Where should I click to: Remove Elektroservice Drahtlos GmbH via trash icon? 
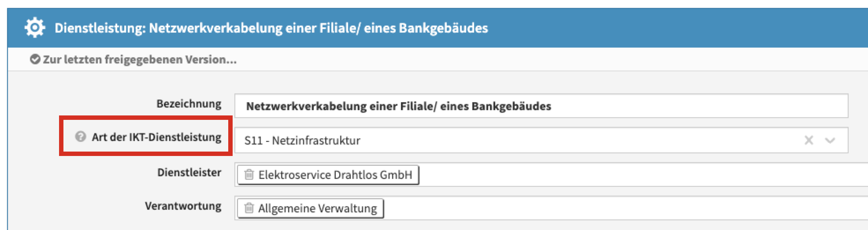(249, 175)
